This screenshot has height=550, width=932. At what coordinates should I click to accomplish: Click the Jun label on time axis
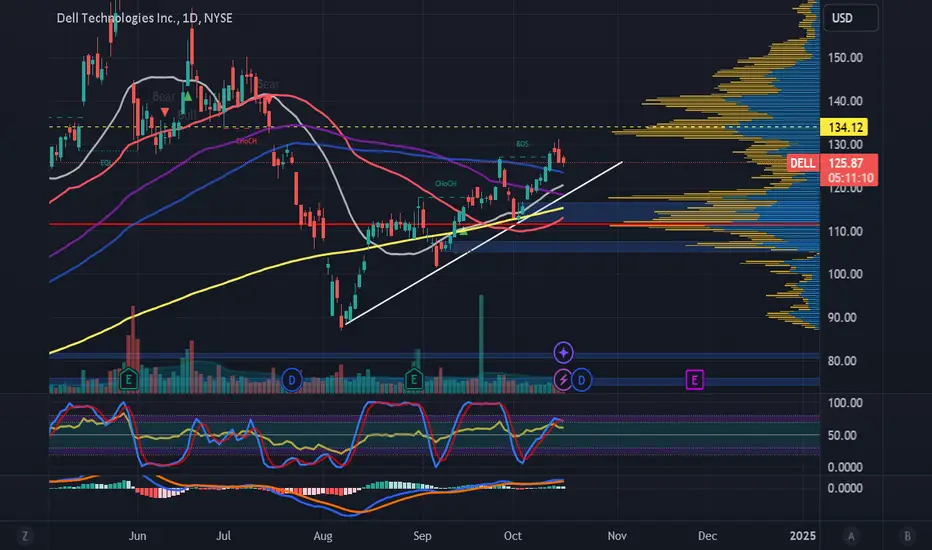tap(137, 536)
